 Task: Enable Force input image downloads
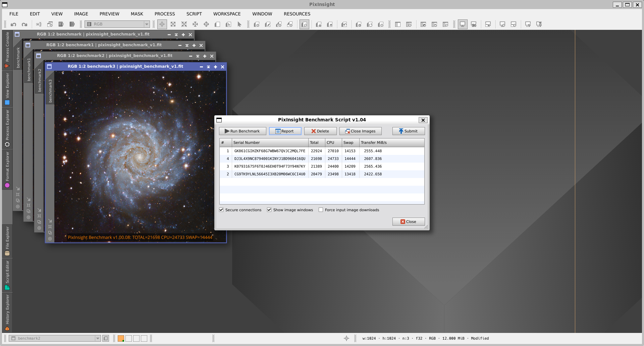[321, 210]
